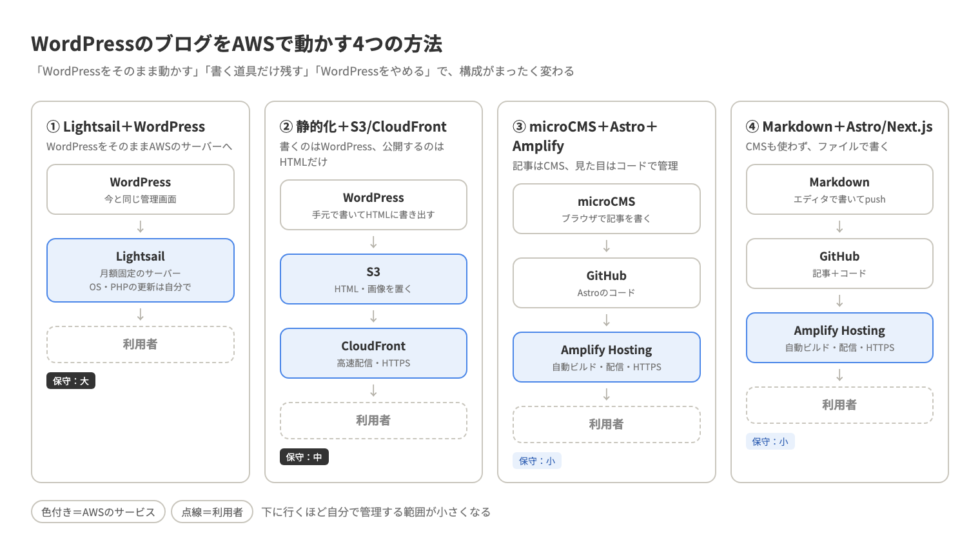Select the heading "② 静的化＋S3/CloudFront"
The image size is (980, 549).
tap(363, 126)
